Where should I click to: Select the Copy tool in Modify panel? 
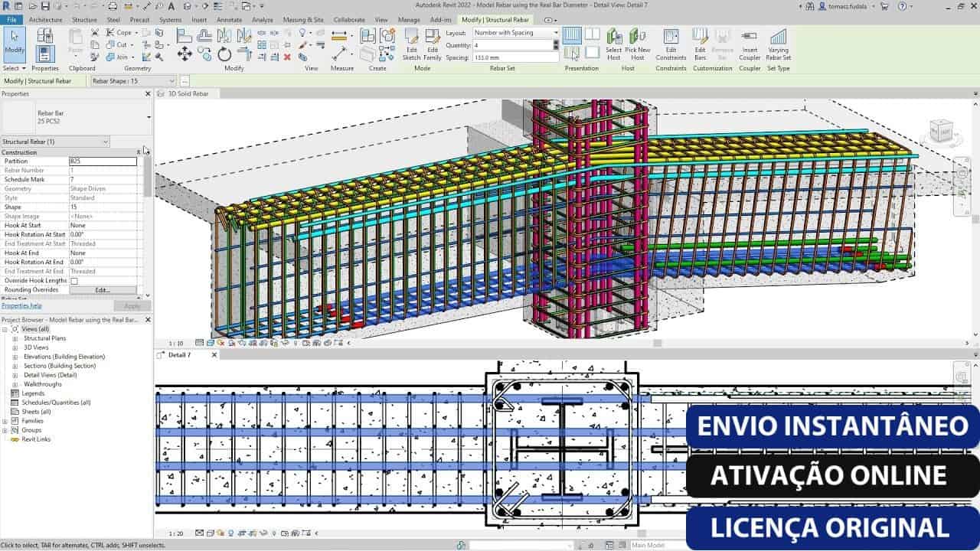click(204, 54)
